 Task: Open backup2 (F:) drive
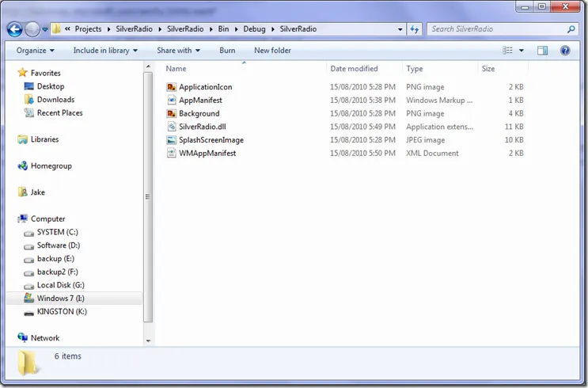click(57, 272)
